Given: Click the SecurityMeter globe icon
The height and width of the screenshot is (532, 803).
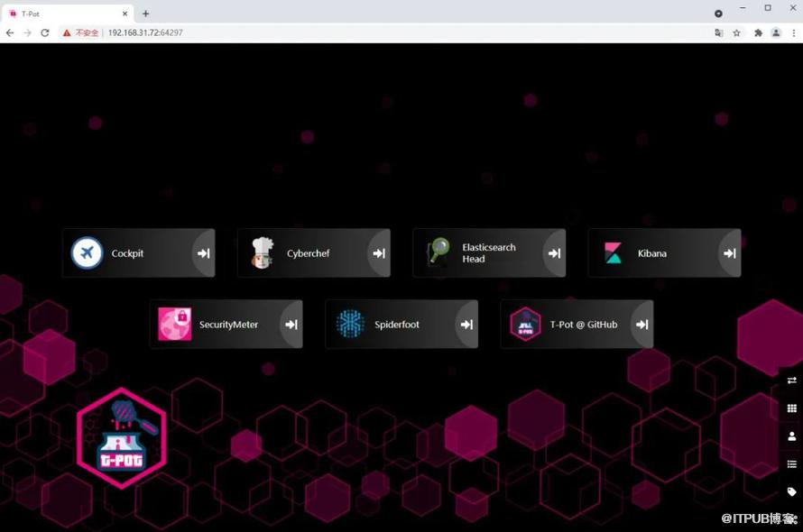Looking at the screenshot, I should [175, 324].
